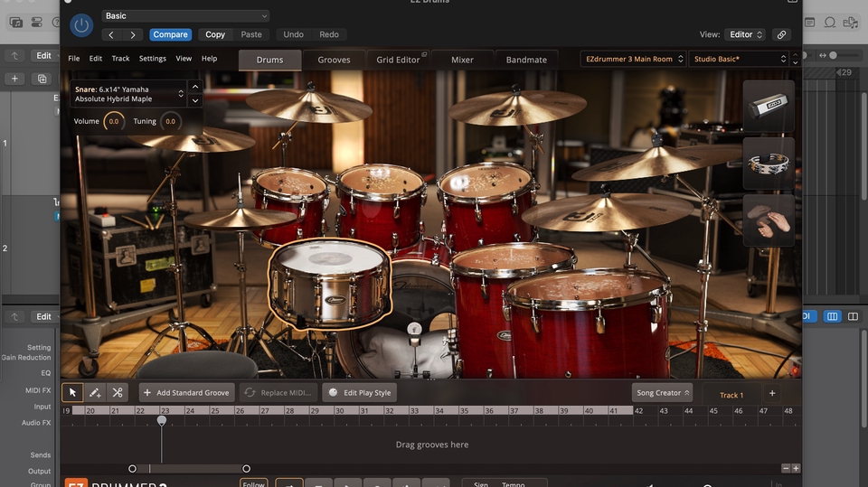Select the scissors cut tool
Viewport: 868px width, 487px height.
click(x=118, y=393)
